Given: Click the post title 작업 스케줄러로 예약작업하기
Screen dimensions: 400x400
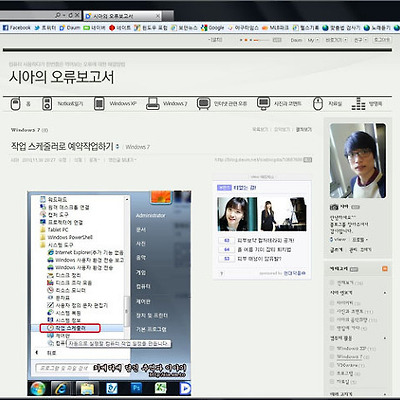Looking at the screenshot, I should point(62,146).
